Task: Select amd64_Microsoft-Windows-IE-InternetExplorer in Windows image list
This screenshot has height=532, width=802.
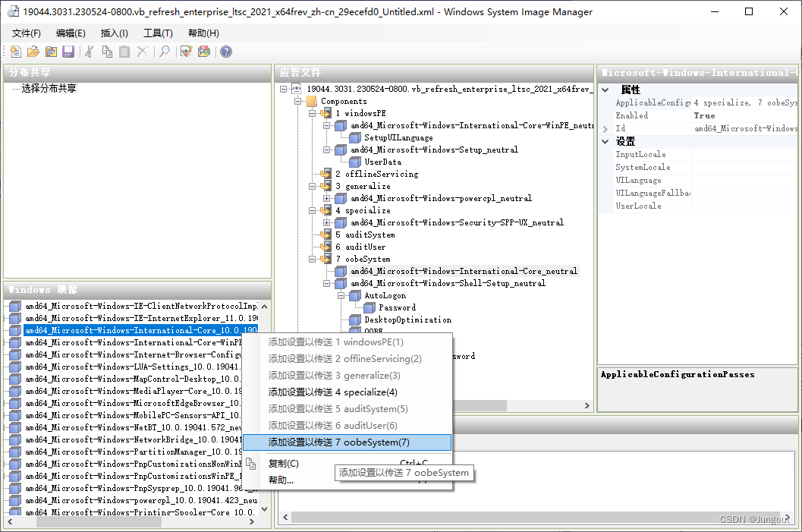Action: tap(142, 318)
